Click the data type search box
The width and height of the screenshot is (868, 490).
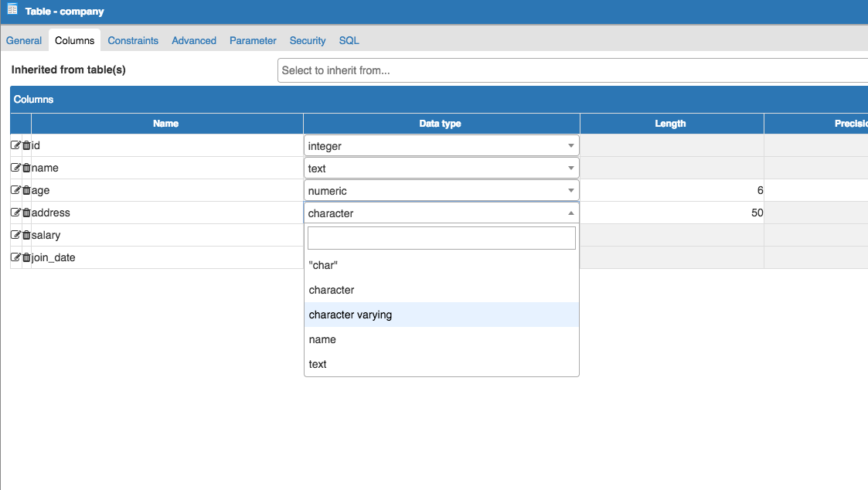click(x=441, y=238)
